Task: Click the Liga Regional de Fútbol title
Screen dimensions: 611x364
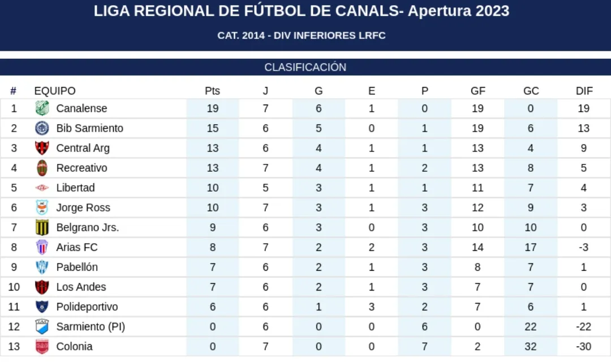Action: pyautogui.click(x=302, y=11)
